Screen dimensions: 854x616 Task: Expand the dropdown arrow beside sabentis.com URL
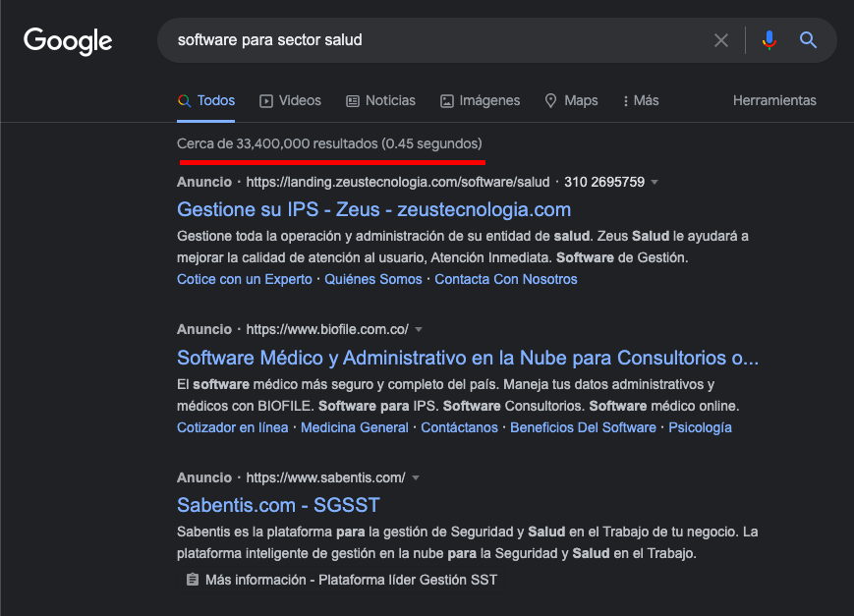416,477
